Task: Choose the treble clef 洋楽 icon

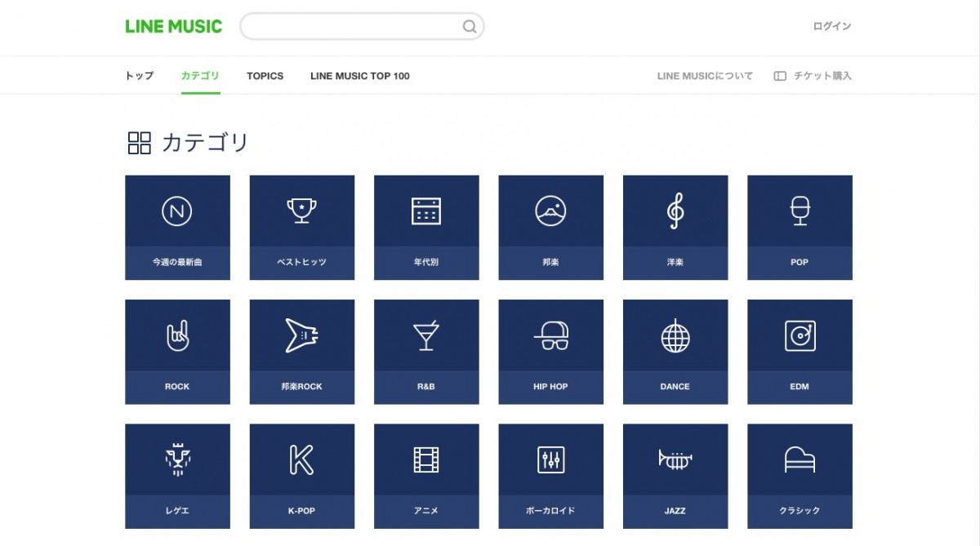Action: 675,211
